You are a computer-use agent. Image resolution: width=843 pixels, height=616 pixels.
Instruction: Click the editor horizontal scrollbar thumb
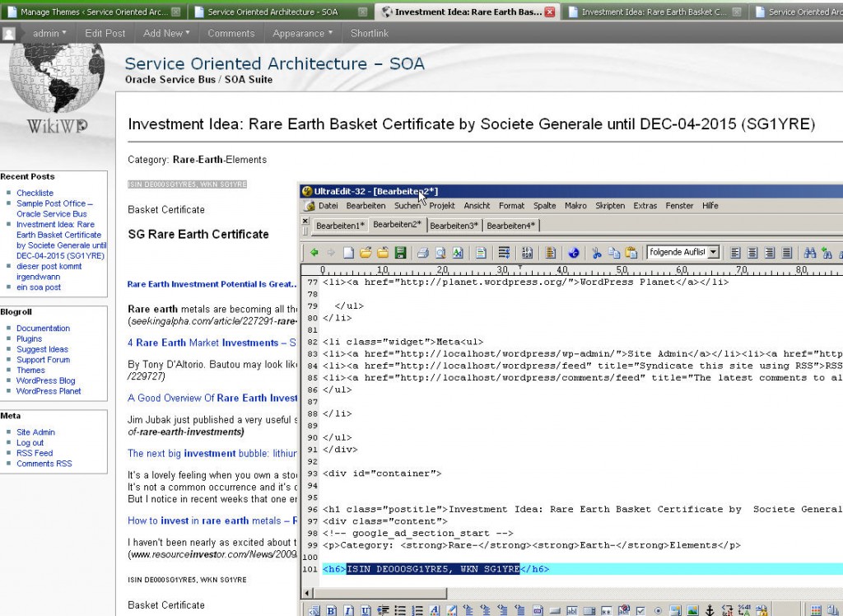click(380, 594)
